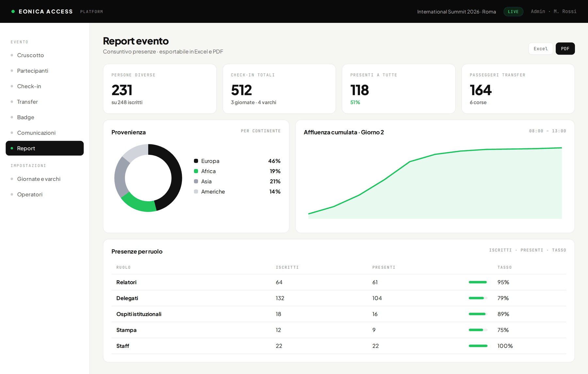Click the green Africa legend swatch
The image size is (588, 374).
click(x=196, y=171)
